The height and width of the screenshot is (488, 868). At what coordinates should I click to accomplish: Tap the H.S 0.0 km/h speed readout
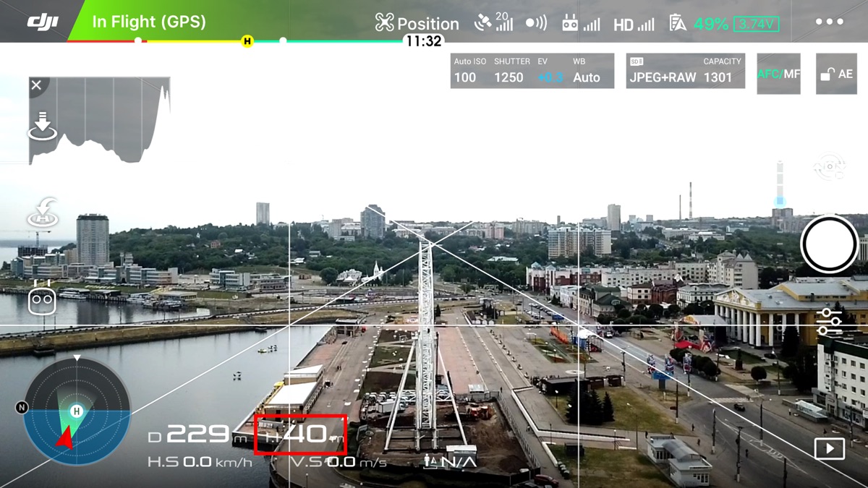coord(200,461)
